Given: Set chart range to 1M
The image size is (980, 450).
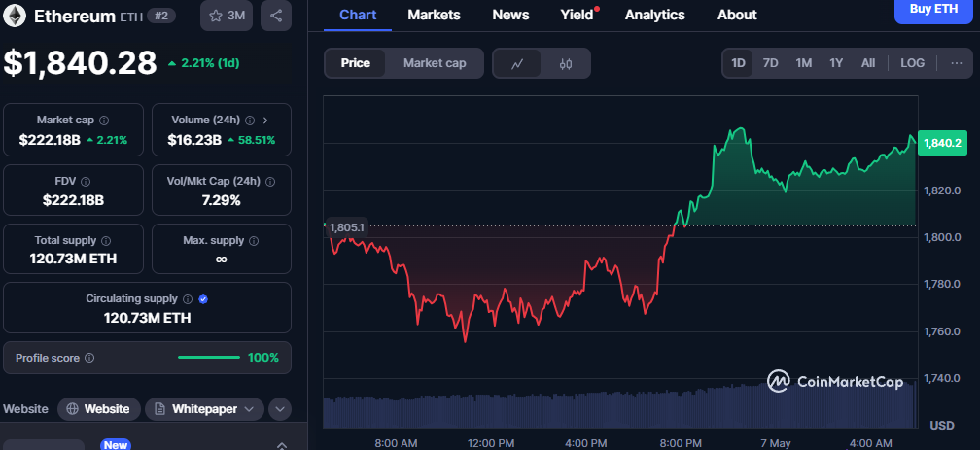Looking at the screenshot, I should pyautogui.click(x=803, y=63).
